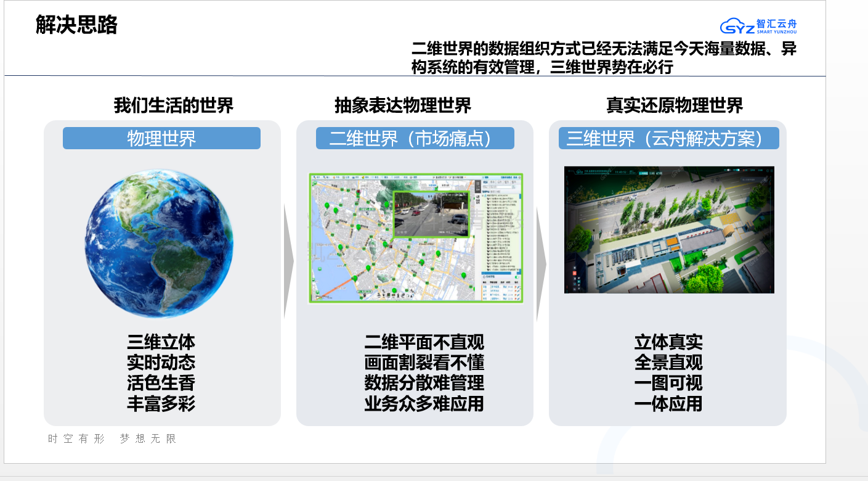Select the blue 三维世界（云舟解决方案） label

668,138
